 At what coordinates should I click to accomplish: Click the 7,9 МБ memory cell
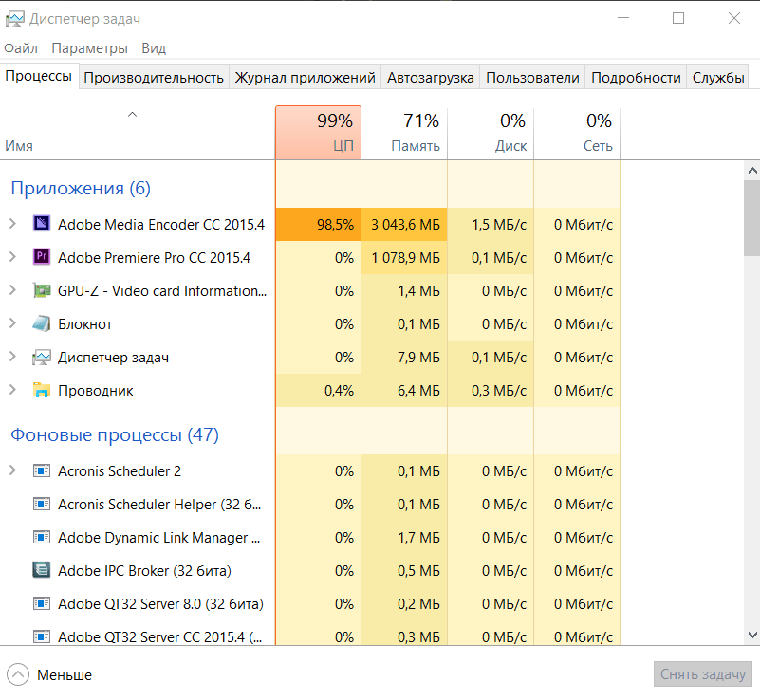tap(404, 357)
